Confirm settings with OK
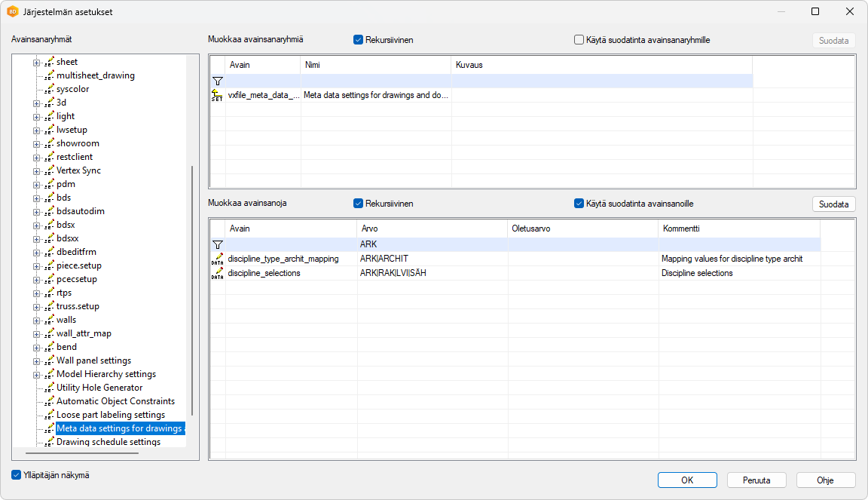This screenshot has width=868, height=500. (687, 480)
